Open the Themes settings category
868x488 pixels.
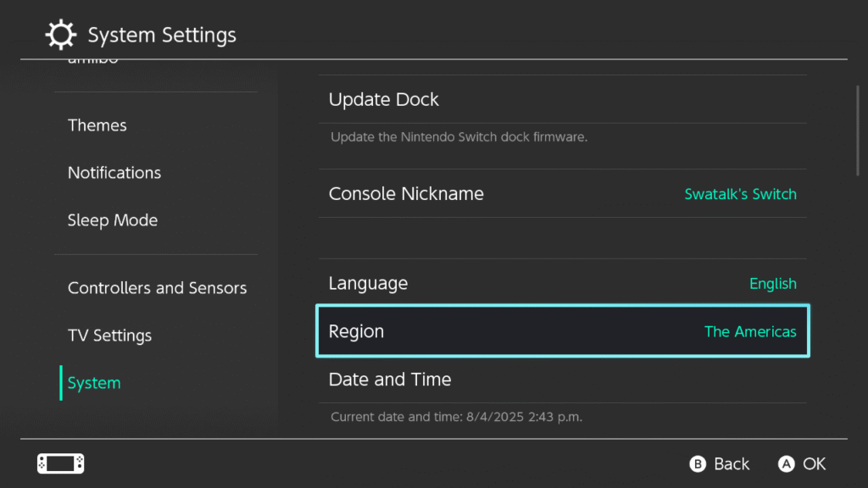(97, 125)
